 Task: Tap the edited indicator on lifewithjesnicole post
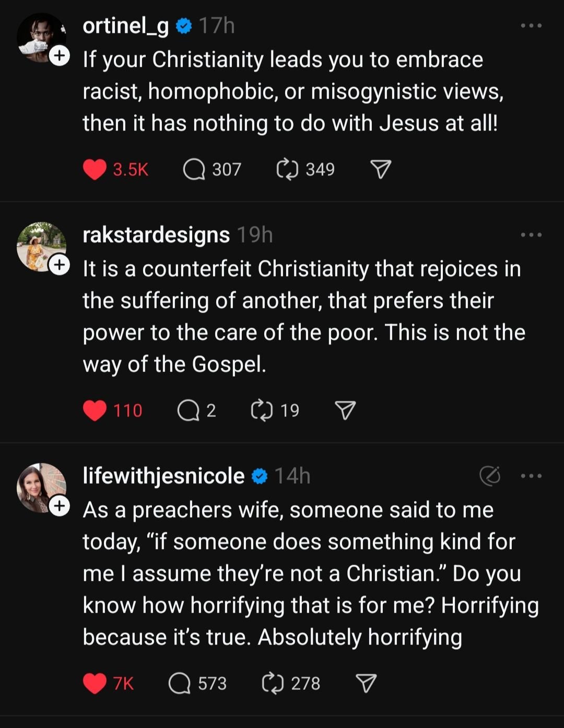[x=490, y=475]
